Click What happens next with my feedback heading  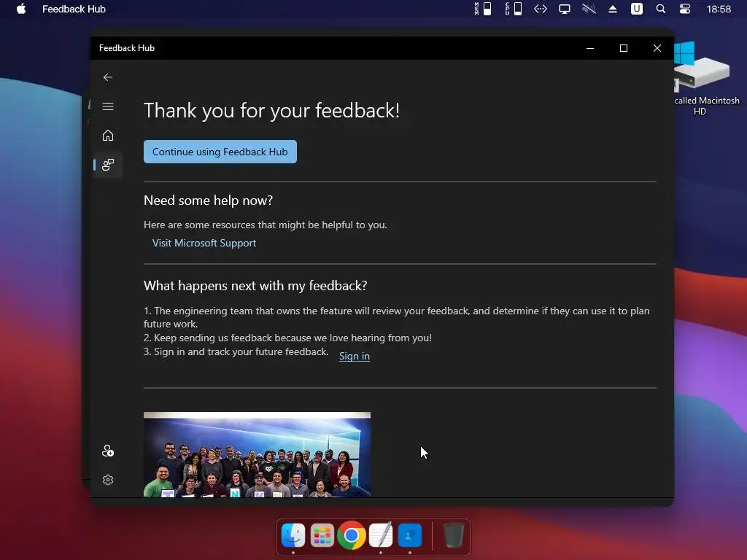(x=255, y=286)
